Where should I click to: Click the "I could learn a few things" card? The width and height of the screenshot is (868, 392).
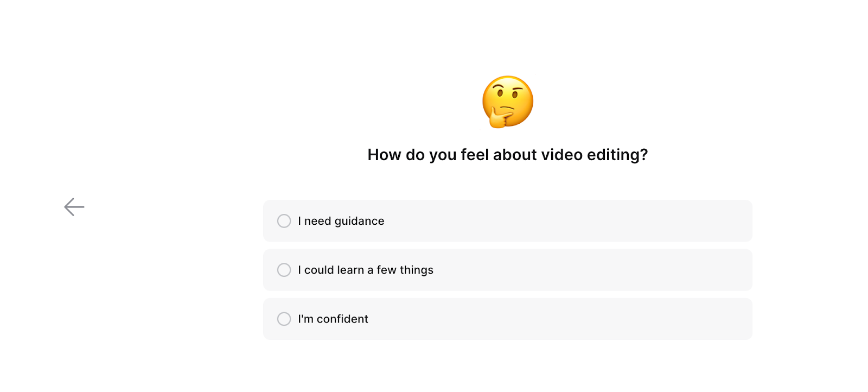coord(507,270)
